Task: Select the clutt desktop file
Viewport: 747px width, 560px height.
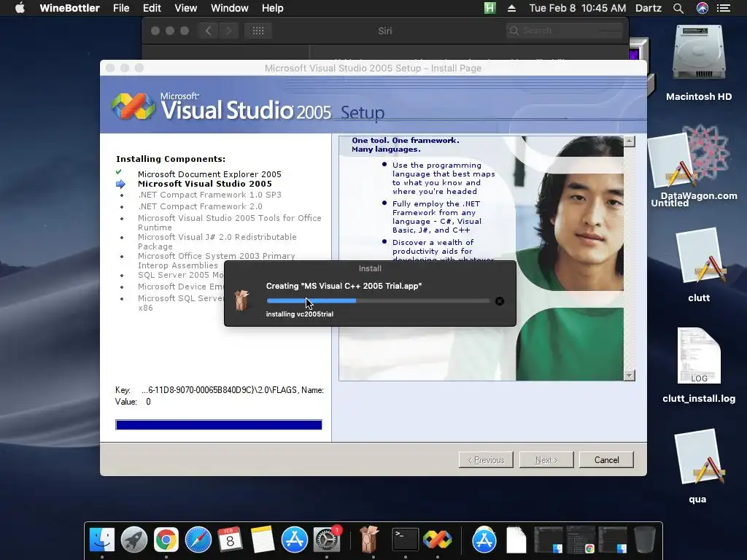Action: pyautogui.click(x=700, y=265)
